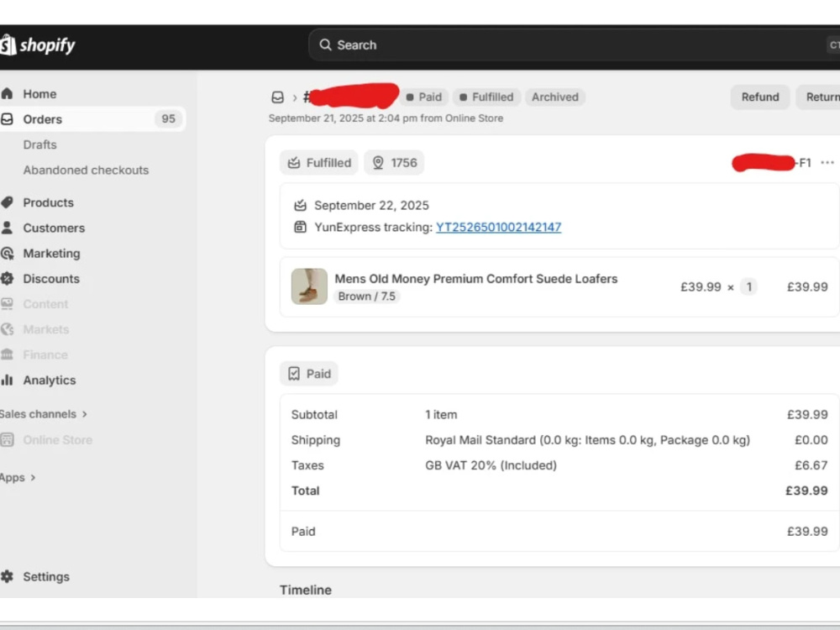This screenshot has width=840, height=630.
Task: Open the fulfillment more actions menu
Action: point(827,162)
